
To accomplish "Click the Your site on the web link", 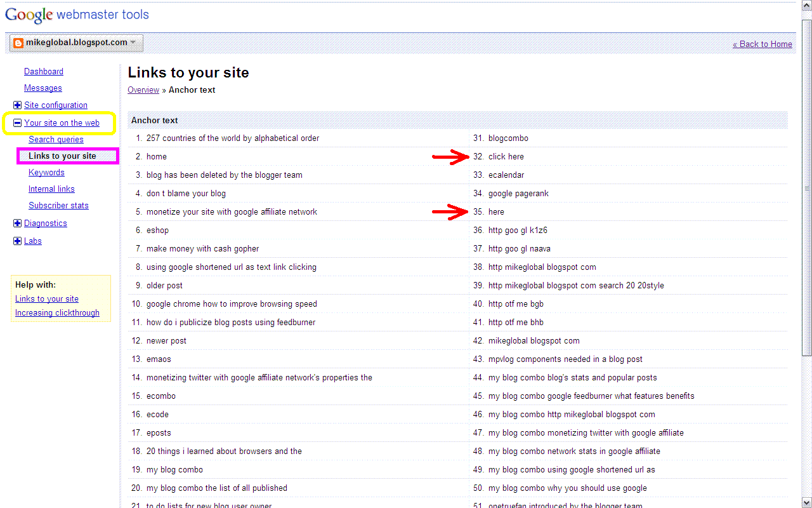I will click(62, 123).
